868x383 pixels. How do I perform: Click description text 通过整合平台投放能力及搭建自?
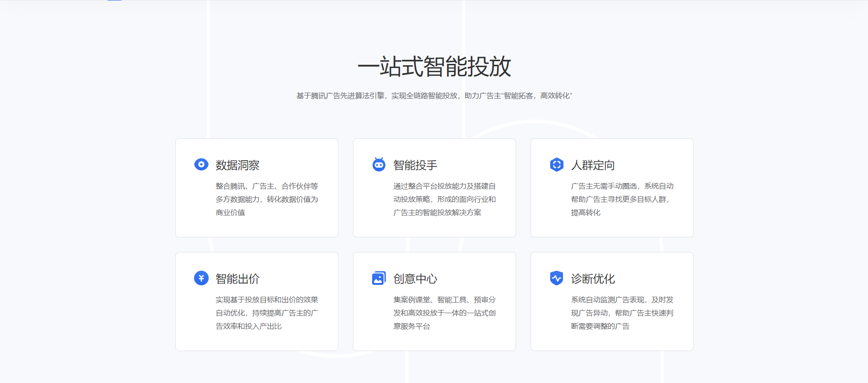444,186
